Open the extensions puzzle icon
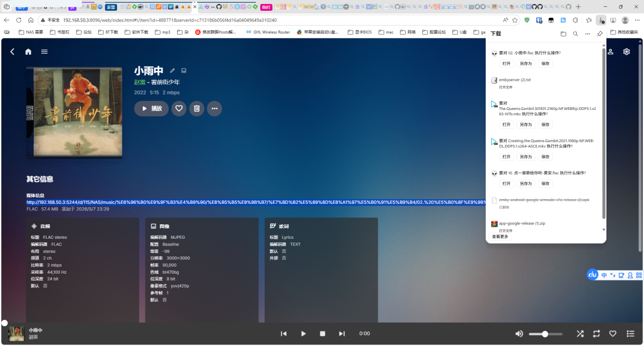Viewport: 644px width, 346px height. (x=575, y=20)
